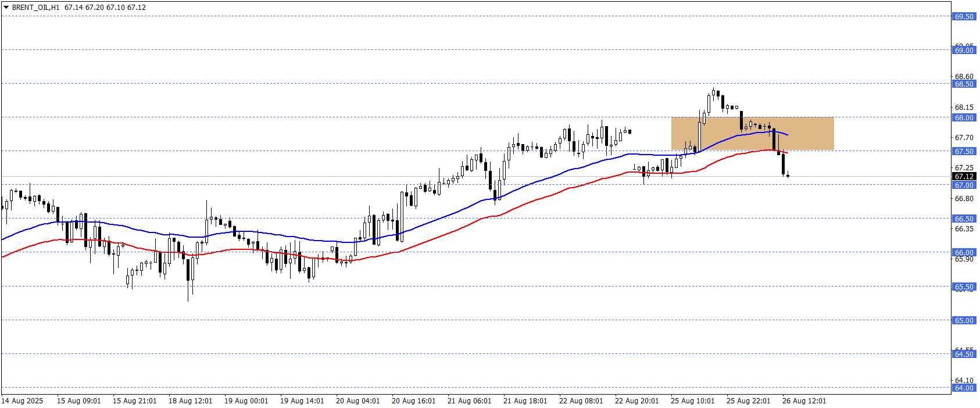
Task: Click the 69.00 price level label
Action: (964, 50)
